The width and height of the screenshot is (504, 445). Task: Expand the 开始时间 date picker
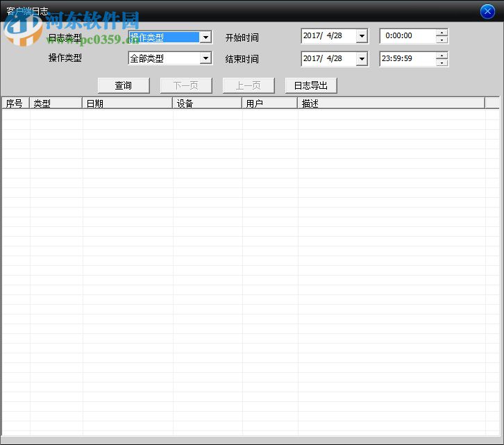[x=362, y=36]
